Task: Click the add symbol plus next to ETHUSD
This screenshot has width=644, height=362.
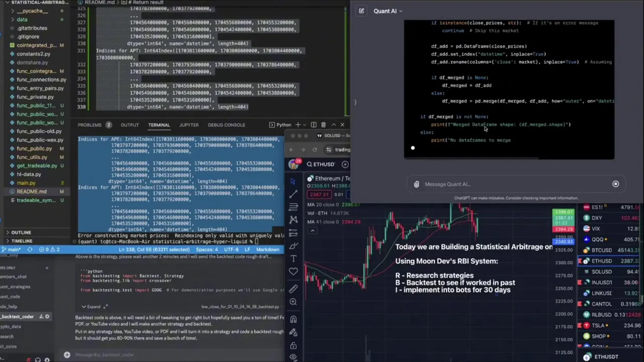Action: (345, 164)
